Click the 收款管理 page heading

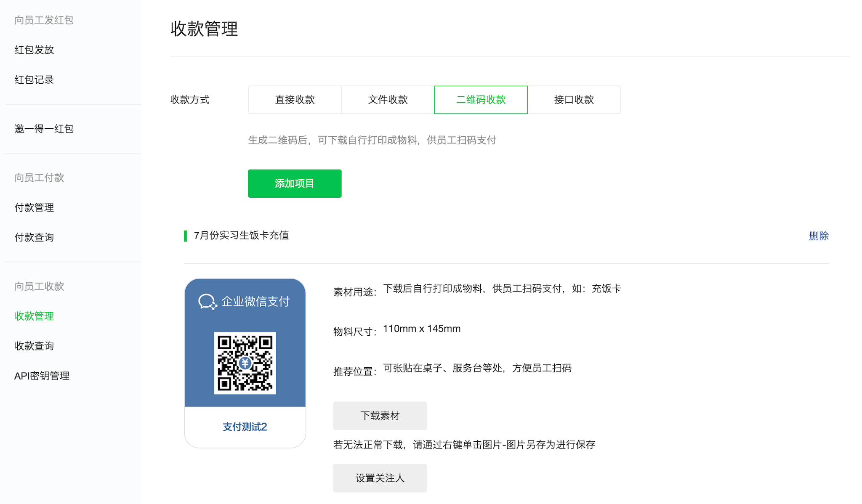pos(204,29)
